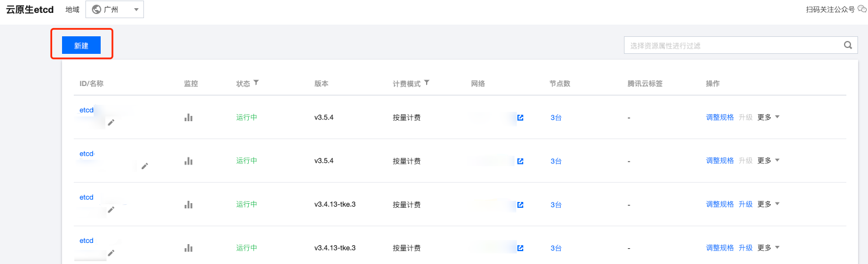Click the ID/名称 column header
Image resolution: width=868 pixels, height=264 pixels.
91,84
